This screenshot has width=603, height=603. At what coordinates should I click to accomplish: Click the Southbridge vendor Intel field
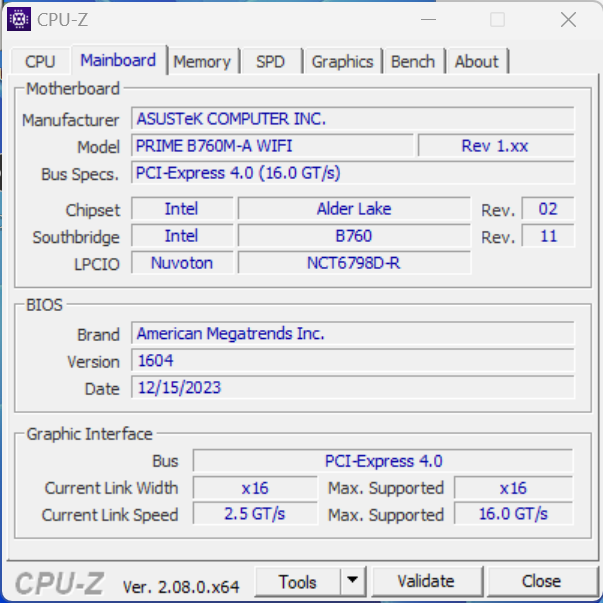click(x=182, y=236)
